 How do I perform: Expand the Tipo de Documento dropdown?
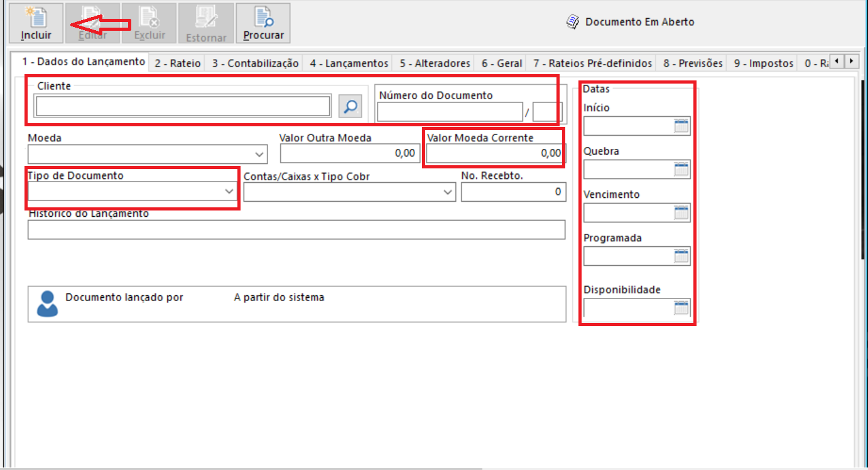coord(229,192)
